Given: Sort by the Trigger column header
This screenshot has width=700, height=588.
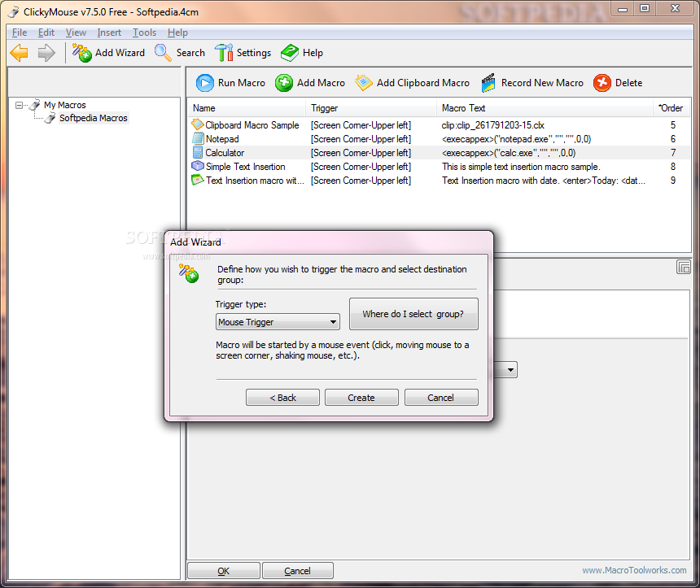Looking at the screenshot, I should click(x=371, y=108).
